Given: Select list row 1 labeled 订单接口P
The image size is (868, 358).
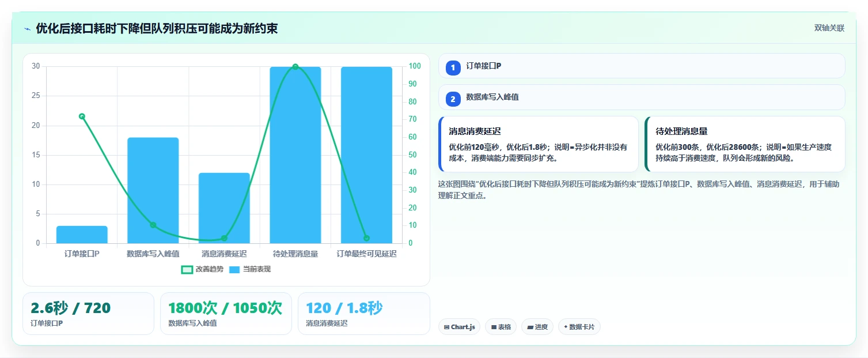Looking at the screenshot, I should pos(642,66).
